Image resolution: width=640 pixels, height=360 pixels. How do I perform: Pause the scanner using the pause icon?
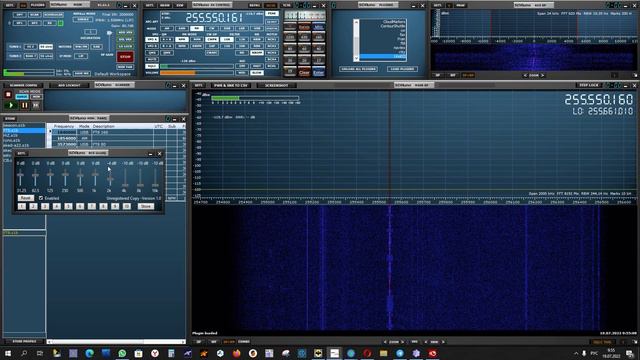[x=24, y=105]
